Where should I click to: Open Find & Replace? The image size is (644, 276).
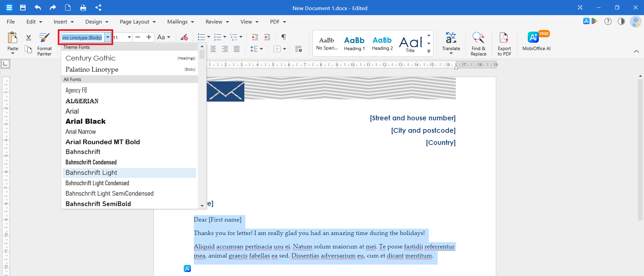[x=478, y=44]
